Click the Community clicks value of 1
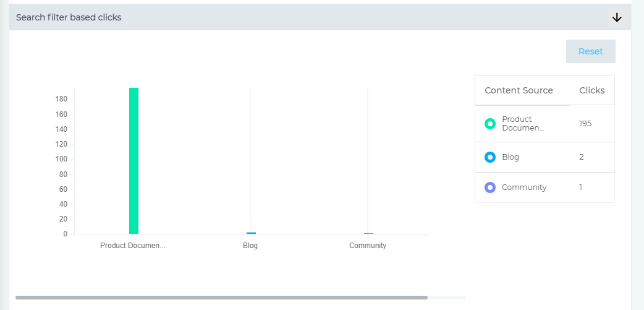Image resolution: width=644 pixels, height=310 pixels. coord(581,187)
